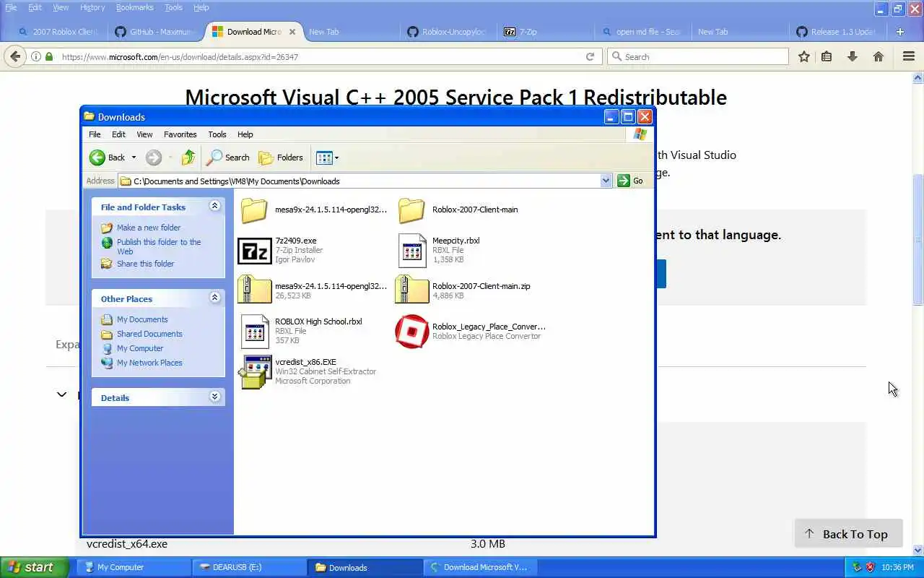Click Firefox back navigation button
This screenshot has width=924, height=578.
click(x=15, y=56)
